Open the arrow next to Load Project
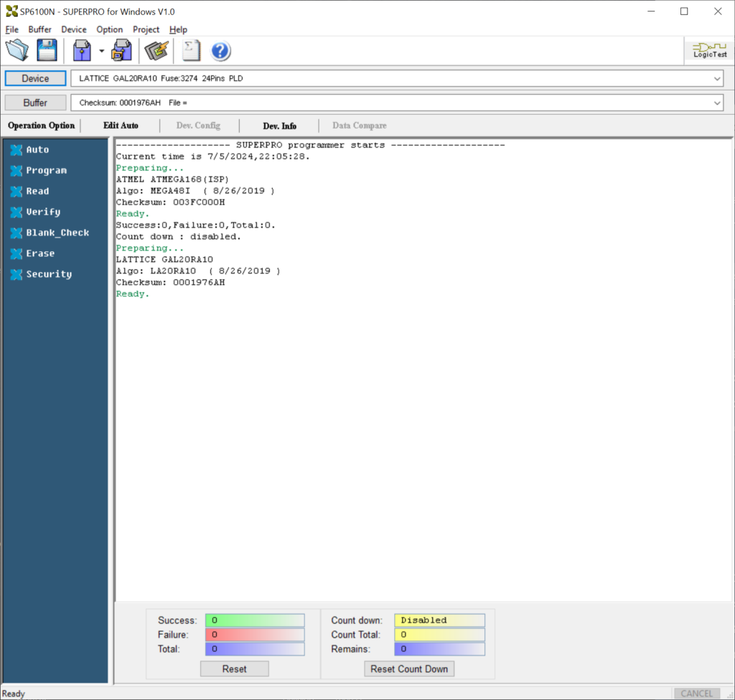Screen dimensions: 735x700 point(101,51)
